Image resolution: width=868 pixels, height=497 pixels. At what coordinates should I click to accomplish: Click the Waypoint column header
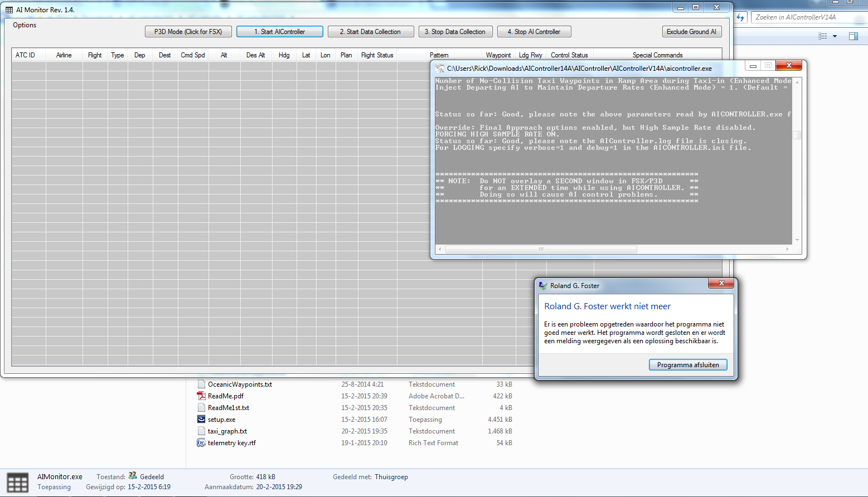point(498,55)
